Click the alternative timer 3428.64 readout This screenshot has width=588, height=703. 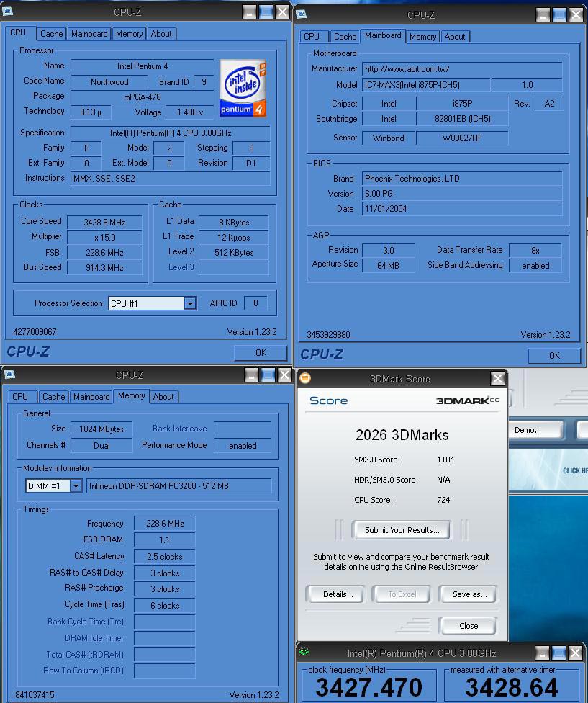coord(511,687)
